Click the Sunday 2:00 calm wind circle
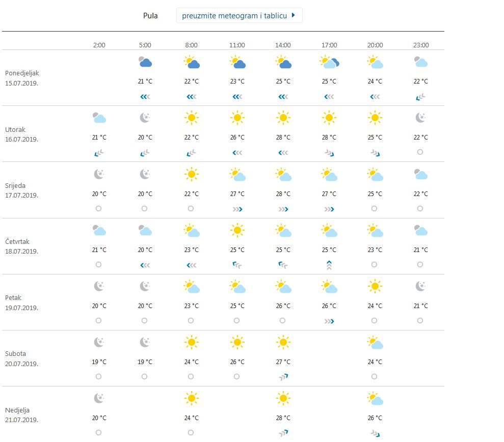Image resolution: width=504 pixels, height=442 pixels. point(98,432)
